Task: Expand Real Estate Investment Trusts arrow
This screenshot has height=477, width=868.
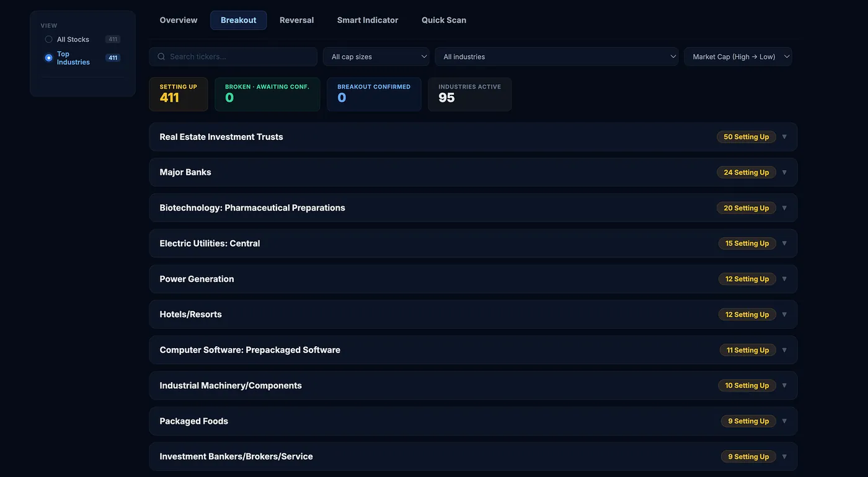Action: (x=784, y=137)
